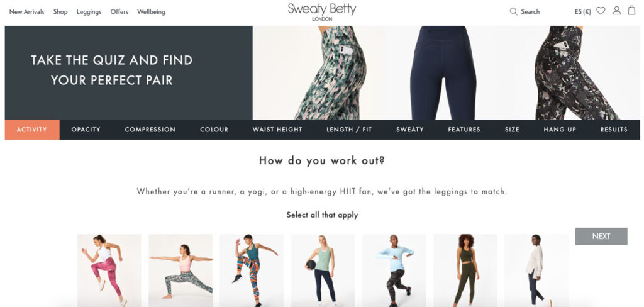
Task: Open the Leggings menu
Action: click(x=89, y=12)
